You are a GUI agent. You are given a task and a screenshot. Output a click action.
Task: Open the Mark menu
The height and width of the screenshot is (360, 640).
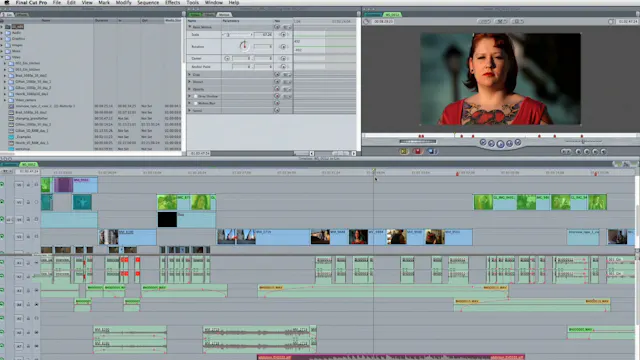[x=104, y=2]
